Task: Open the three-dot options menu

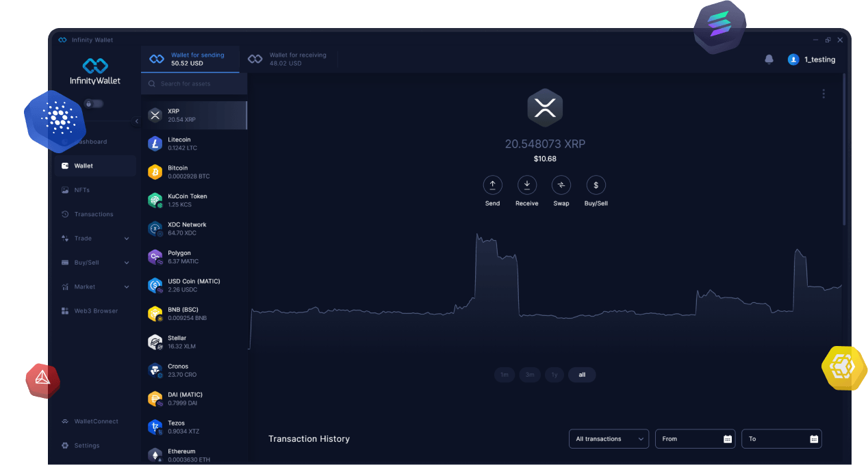Action: [824, 94]
